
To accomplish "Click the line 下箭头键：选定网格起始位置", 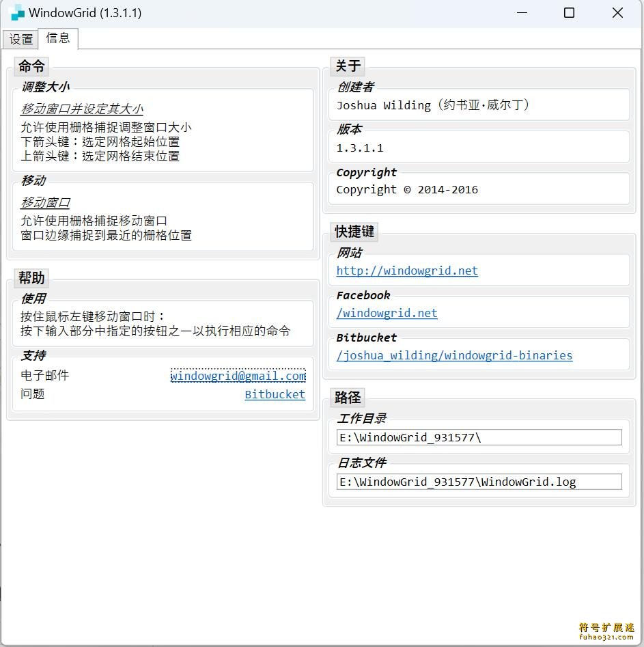I will tap(100, 142).
